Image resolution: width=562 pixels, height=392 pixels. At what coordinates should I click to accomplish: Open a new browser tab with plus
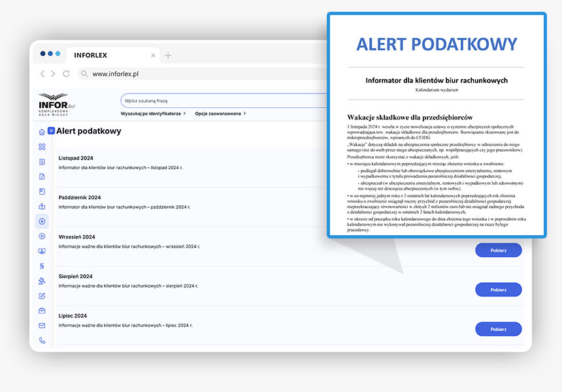point(168,56)
